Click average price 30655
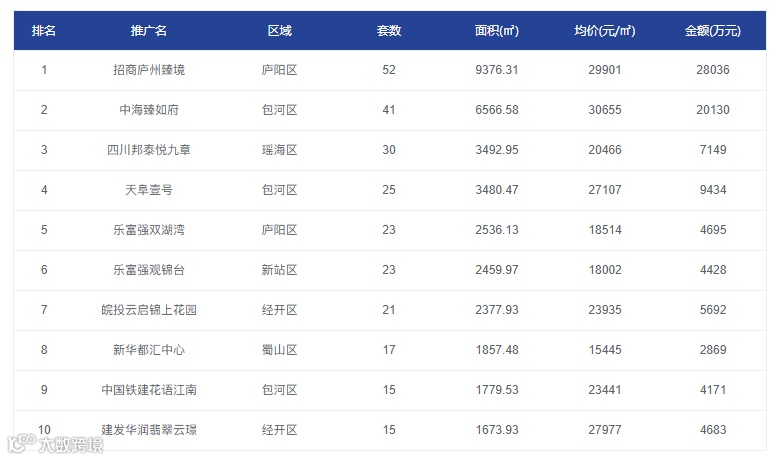 coord(605,110)
